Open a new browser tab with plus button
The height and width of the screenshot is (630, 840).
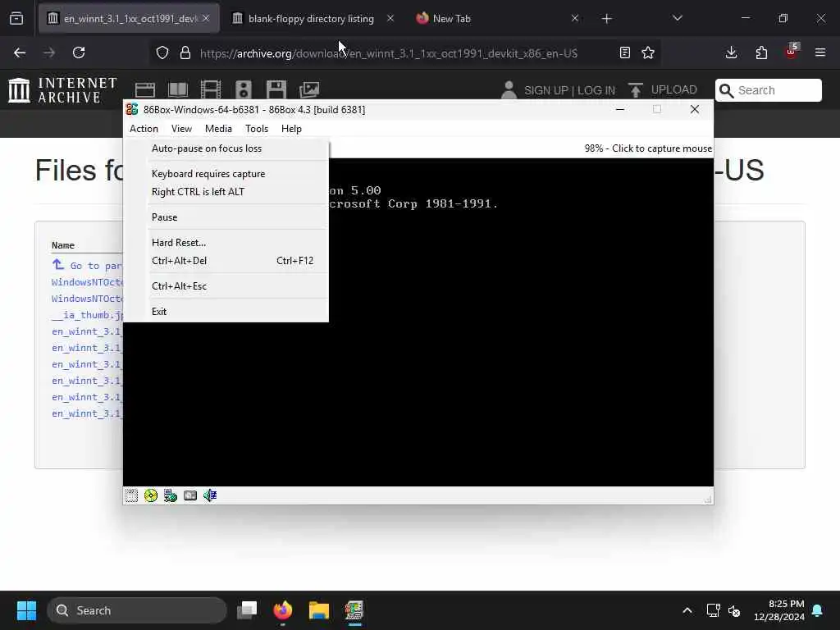pyautogui.click(x=606, y=19)
